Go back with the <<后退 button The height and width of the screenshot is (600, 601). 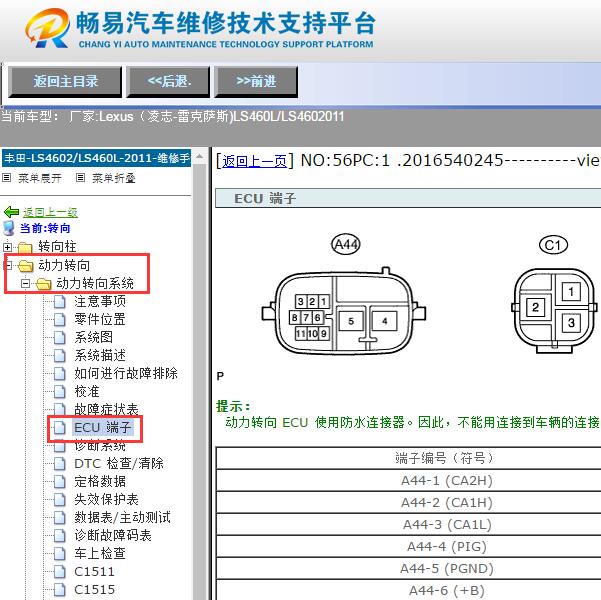(168, 82)
